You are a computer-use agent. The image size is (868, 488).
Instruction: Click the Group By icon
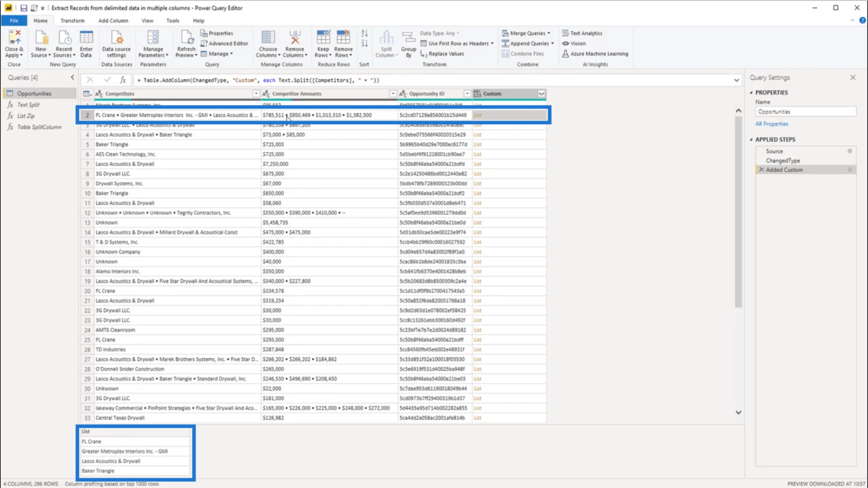click(409, 38)
